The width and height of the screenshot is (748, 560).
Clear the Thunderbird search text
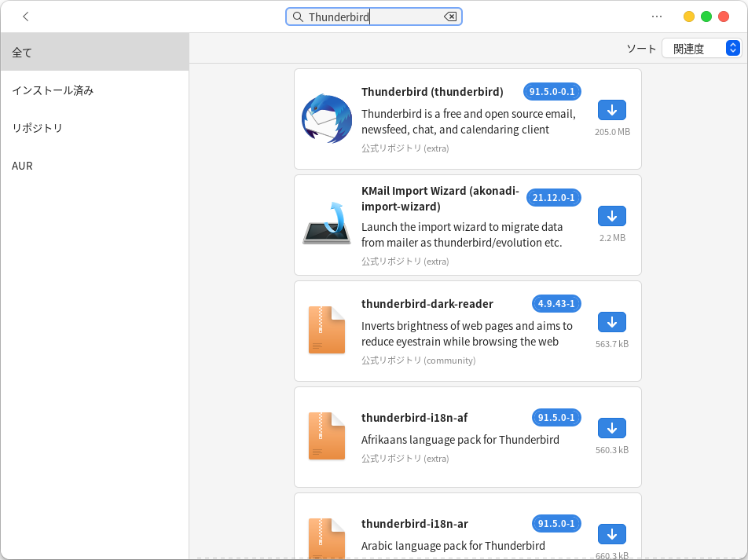[x=450, y=16]
